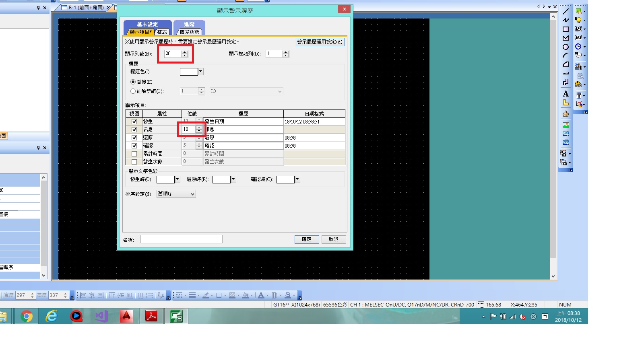Click the paint brush tool icon
This screenshot has width=644, height=362.
tap(566, 114)
